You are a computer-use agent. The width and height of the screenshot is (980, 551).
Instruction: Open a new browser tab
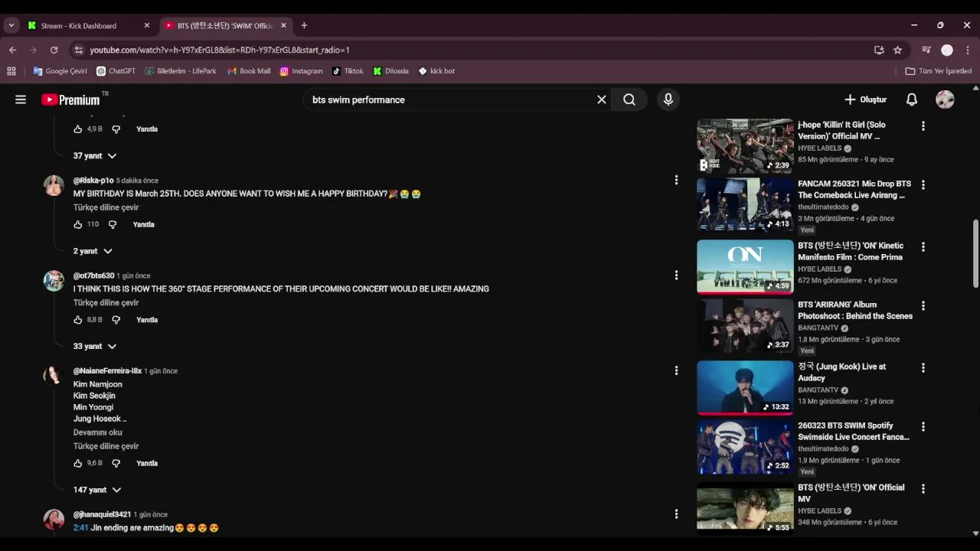304,25
